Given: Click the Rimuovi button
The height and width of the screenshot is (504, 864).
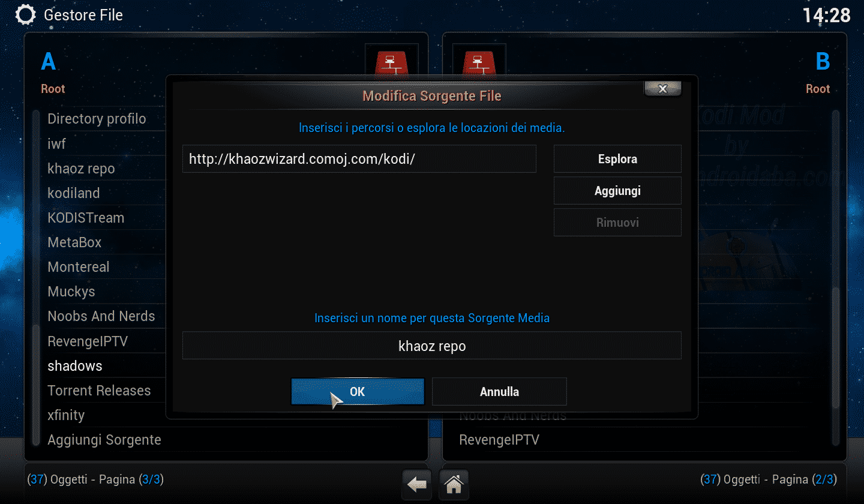Looking at the screenshot, I should [x=617, y=223].
